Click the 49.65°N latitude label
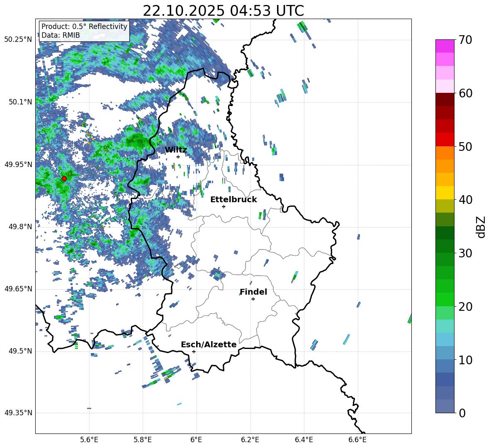 pos(18,289)
